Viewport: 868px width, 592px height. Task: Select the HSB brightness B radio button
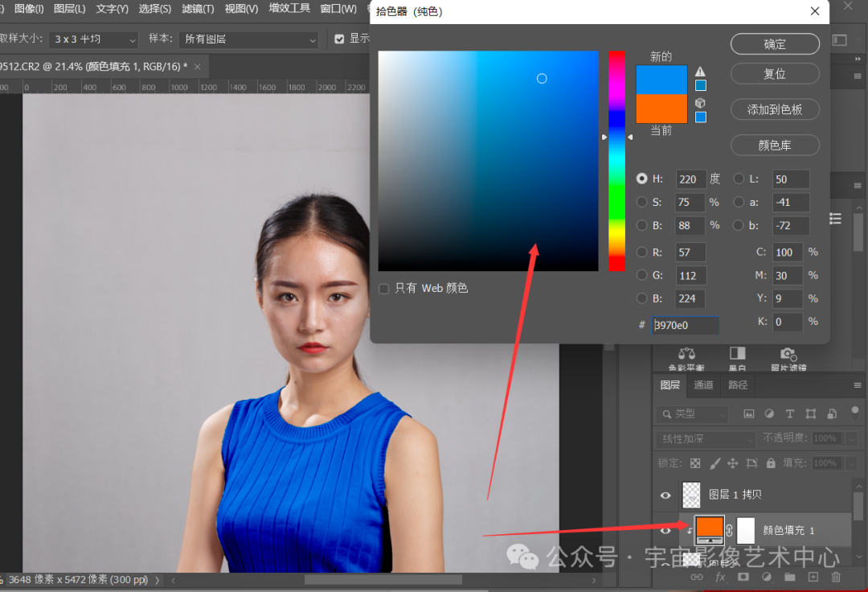click(x=641, y=225)
